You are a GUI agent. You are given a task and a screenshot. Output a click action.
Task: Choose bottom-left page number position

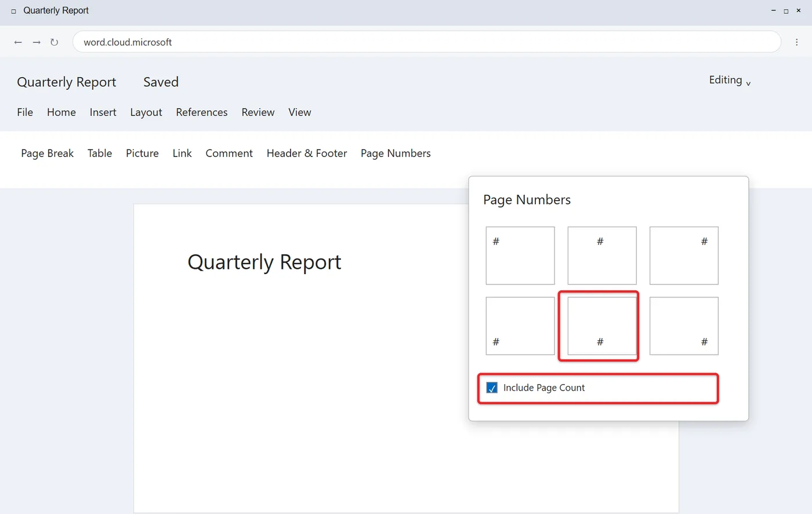[520, 326]
